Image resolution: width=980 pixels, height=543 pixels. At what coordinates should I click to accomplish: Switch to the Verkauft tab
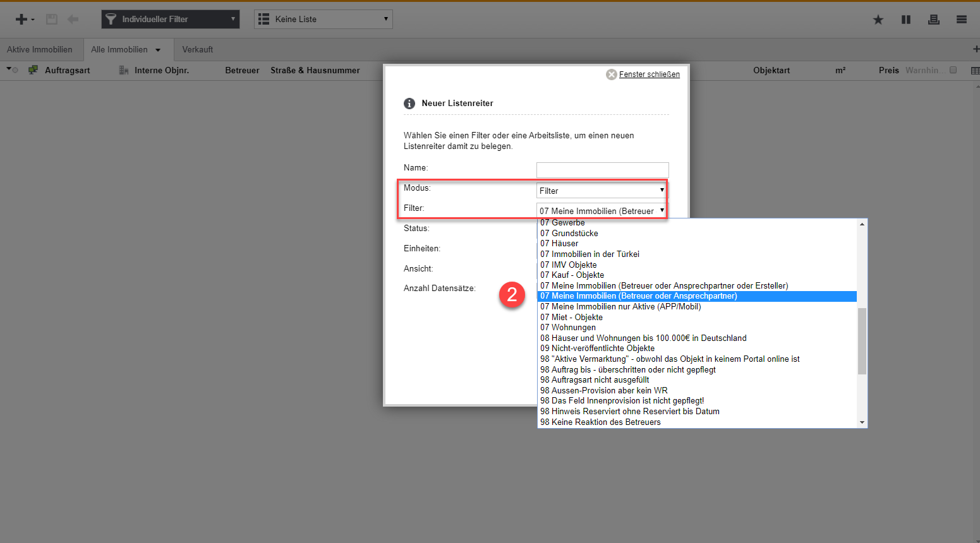click(198, 49)
